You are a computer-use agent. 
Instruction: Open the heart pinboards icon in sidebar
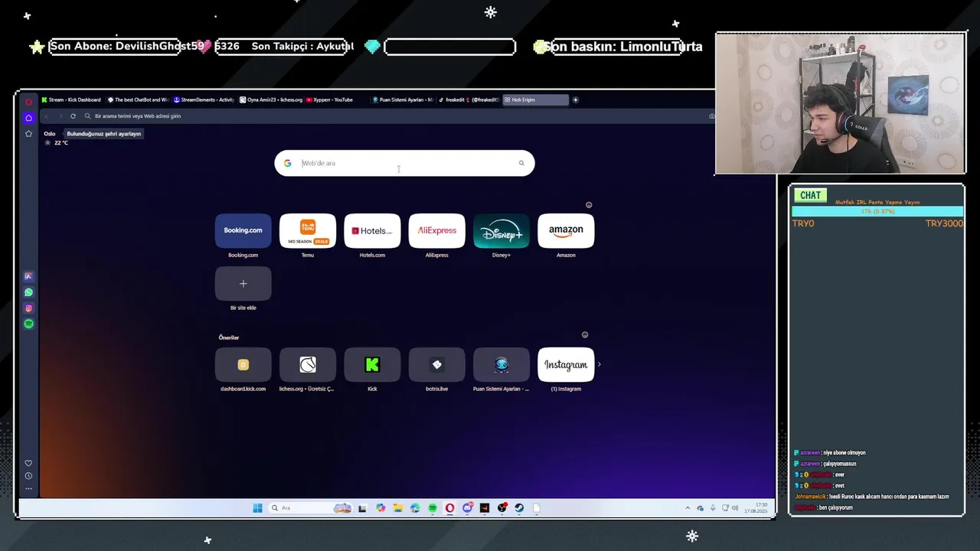point(28,463)
